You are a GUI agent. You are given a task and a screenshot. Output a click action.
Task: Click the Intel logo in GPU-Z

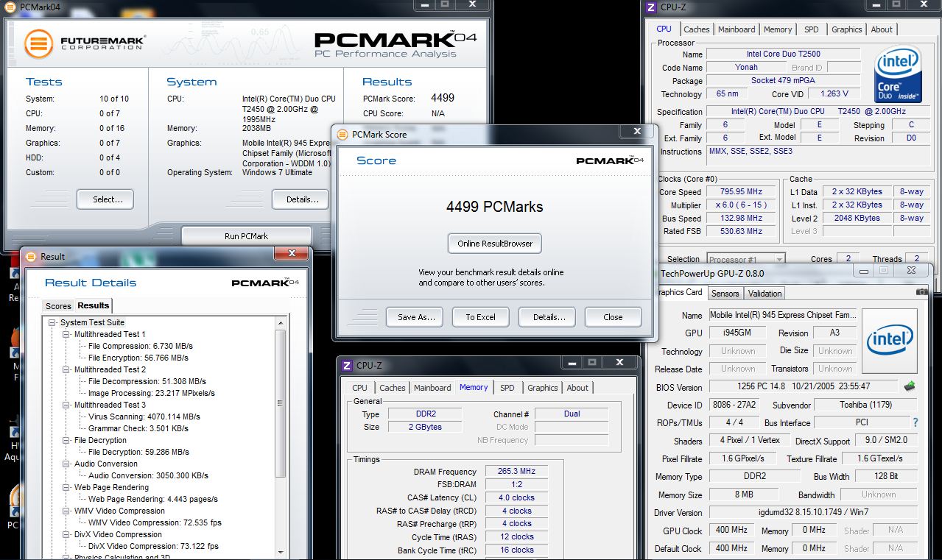click(890, 340)
